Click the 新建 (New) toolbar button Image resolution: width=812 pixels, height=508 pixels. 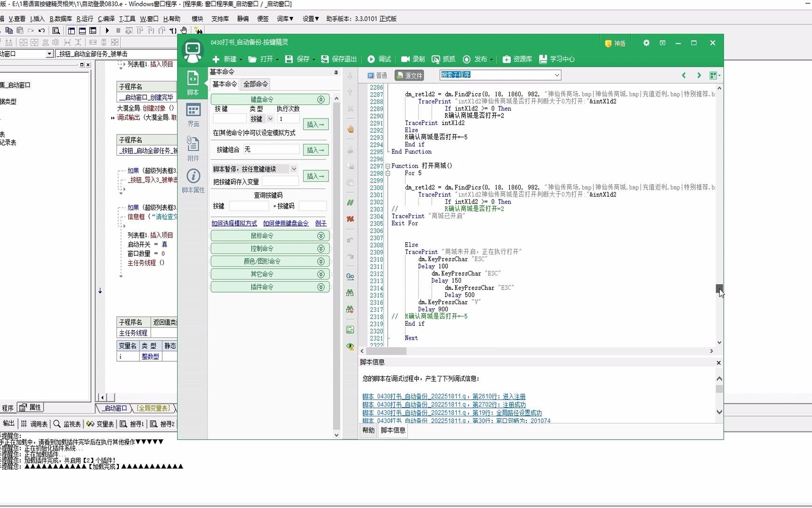225,59
